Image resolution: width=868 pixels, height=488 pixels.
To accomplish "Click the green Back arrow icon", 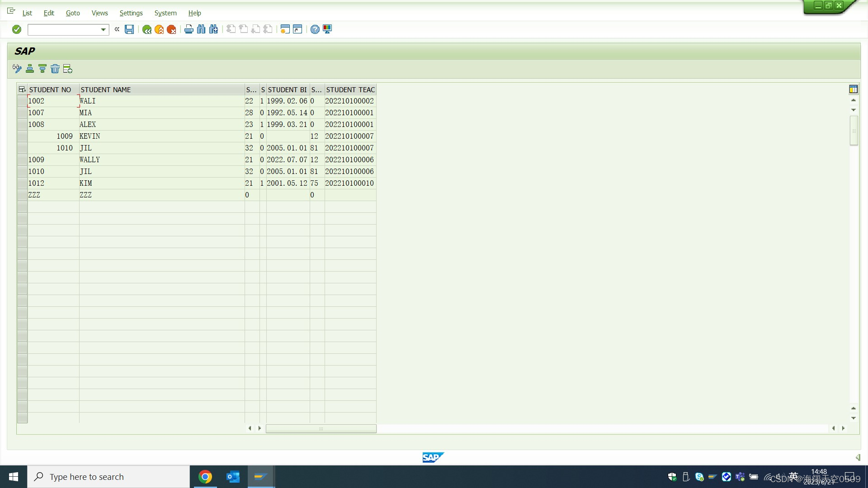I will tap(147, 29).
